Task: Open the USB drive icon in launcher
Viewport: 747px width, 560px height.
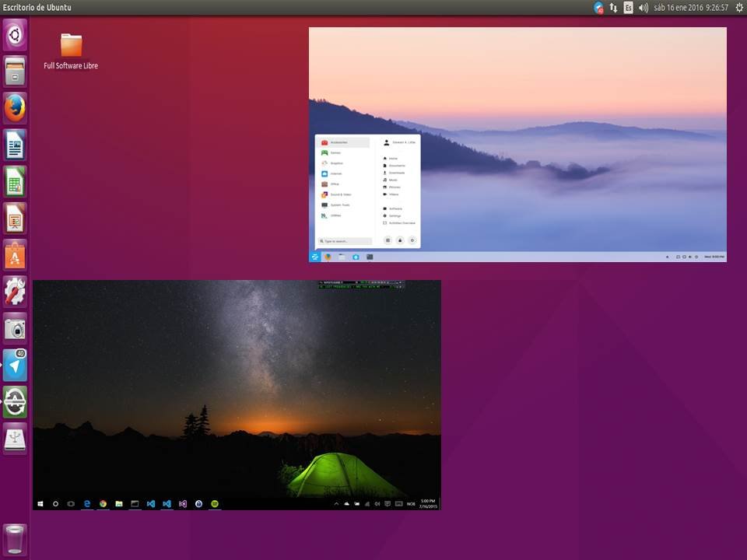Action: coord(15,439)
